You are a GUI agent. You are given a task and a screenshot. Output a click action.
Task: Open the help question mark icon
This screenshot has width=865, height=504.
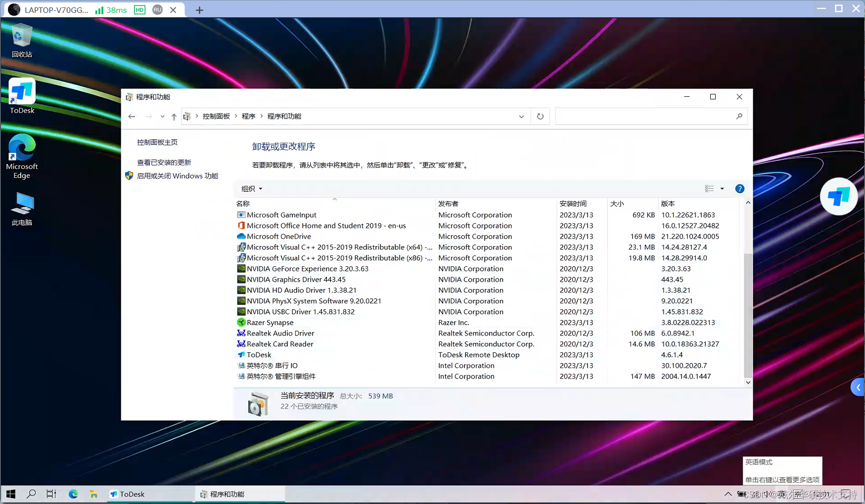coord(739,189)
